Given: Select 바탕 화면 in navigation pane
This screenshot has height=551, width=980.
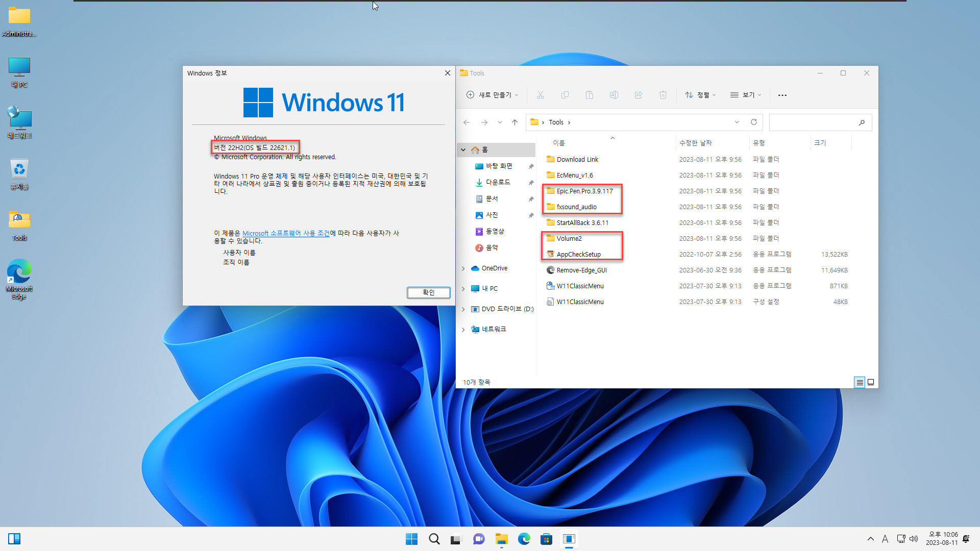Looking at the screenshot, I should pyautogui.click(x=499, y=166).
